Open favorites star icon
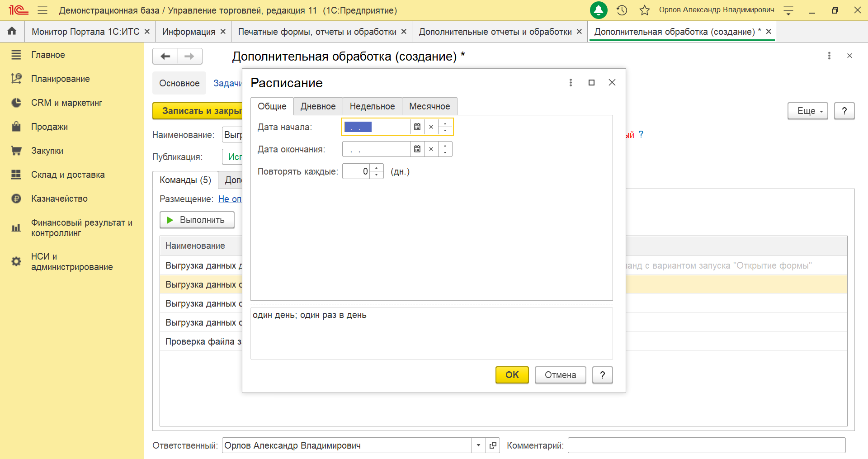Screen dimensions: 868x459 point(645,10)
